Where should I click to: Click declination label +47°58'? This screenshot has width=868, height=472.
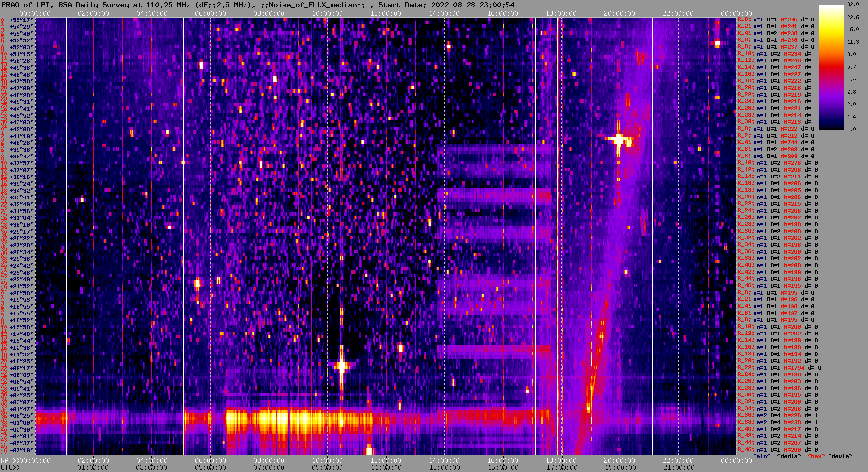click(21, 81)
